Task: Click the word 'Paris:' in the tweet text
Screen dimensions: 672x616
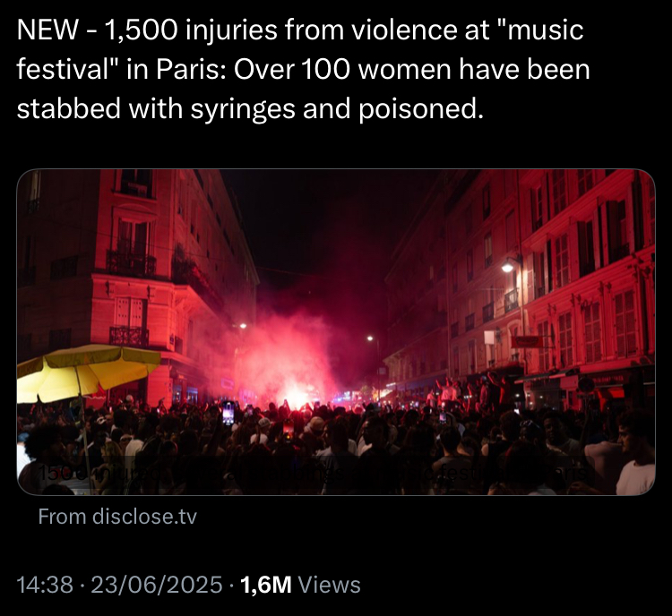Action: 192,70
